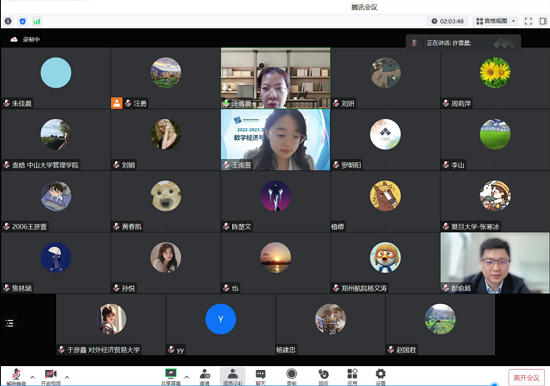Select 汪勇's landscape avatar
This screenshot has height=386, width=550.
pyautogui.click(x=166, y=73)
